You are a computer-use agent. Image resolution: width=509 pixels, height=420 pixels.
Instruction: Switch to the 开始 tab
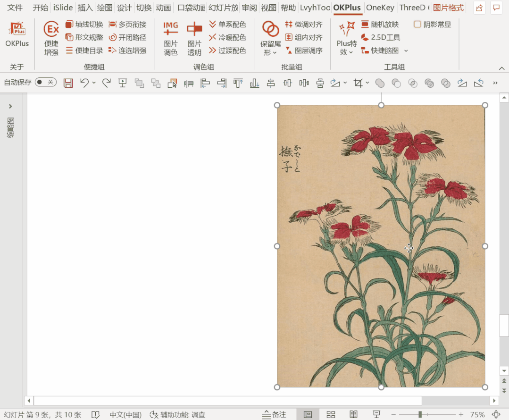(40, 8)
